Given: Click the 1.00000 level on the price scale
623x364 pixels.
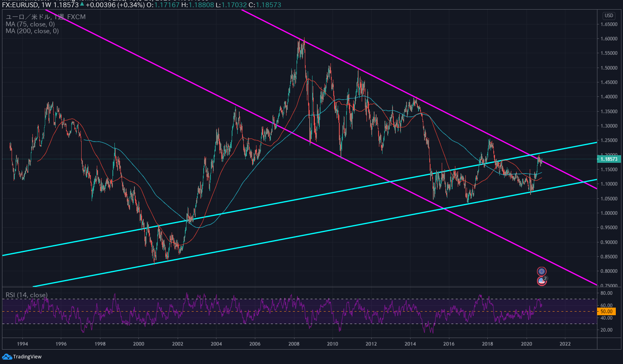Looking at the screenshot, I should 609,213.
